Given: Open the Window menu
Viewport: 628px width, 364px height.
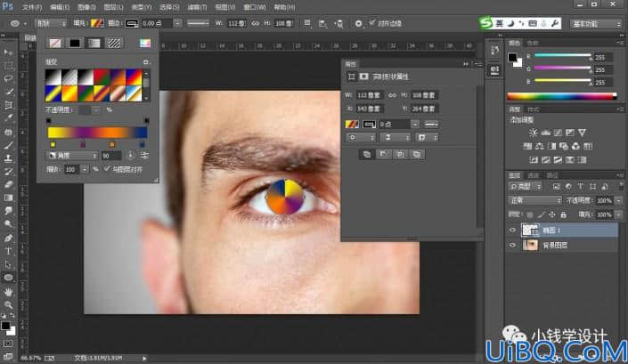Looking at the screenshot, I should click(255, 7).
